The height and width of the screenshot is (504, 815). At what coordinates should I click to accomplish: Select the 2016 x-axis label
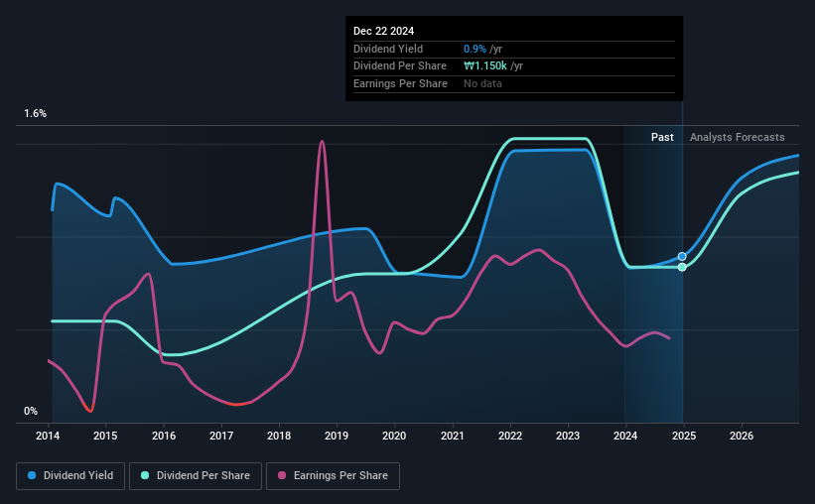tap(164, 436)
